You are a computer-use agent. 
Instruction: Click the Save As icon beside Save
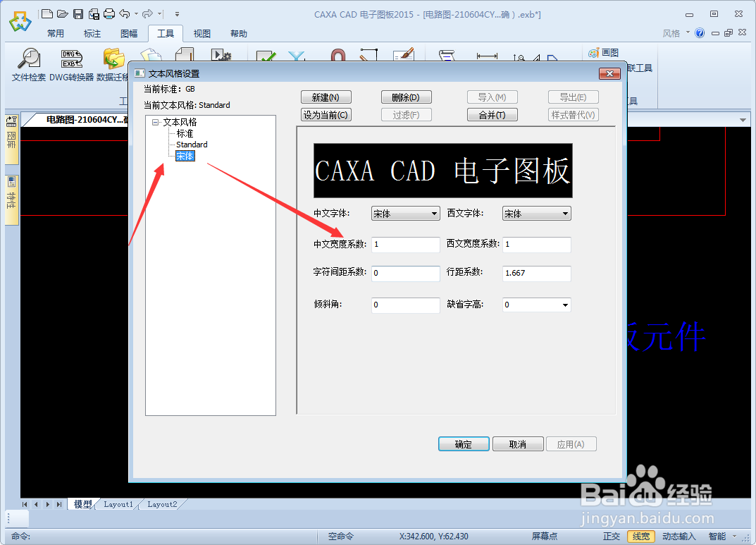point(94,14)
